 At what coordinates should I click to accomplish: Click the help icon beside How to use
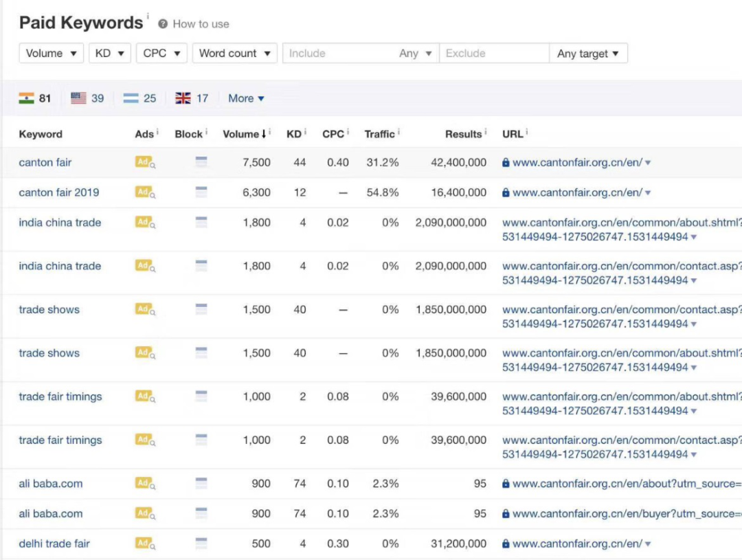[x=163, y=24]
